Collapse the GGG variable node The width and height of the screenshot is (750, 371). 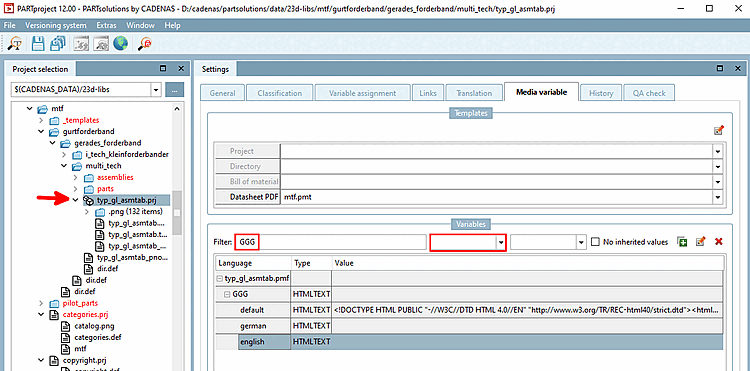pos(227,295)
